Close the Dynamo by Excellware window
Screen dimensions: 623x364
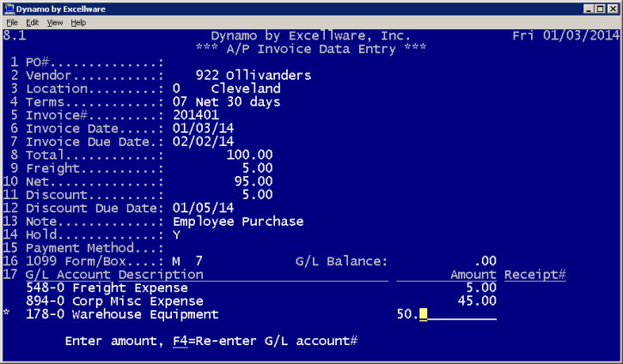[613, 9]
